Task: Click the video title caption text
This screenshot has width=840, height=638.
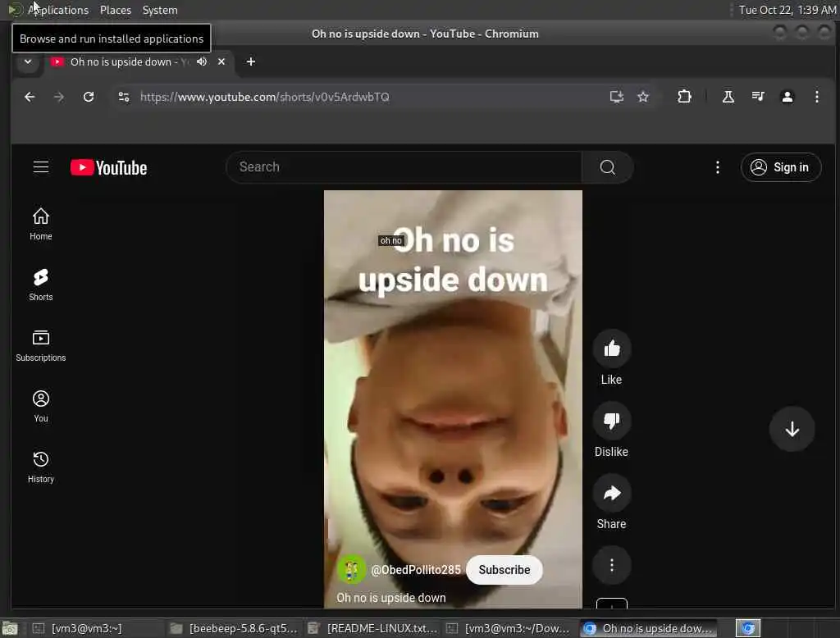Action: coord(391,598)
